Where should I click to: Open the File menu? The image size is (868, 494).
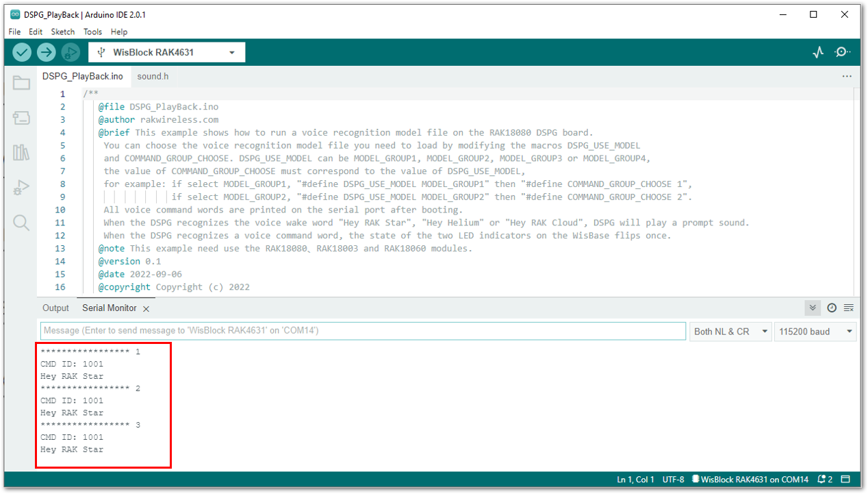tap(14, 32)
